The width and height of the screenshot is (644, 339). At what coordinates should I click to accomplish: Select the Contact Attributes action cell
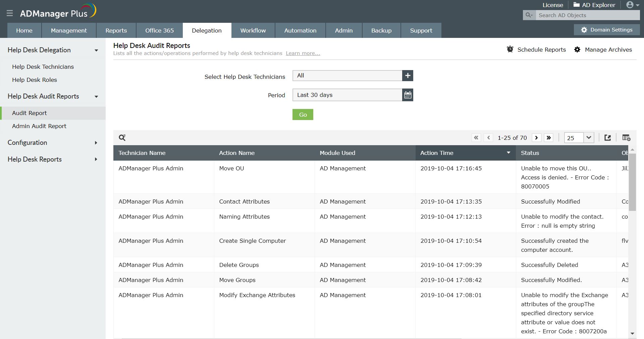(x=264, y=202)
